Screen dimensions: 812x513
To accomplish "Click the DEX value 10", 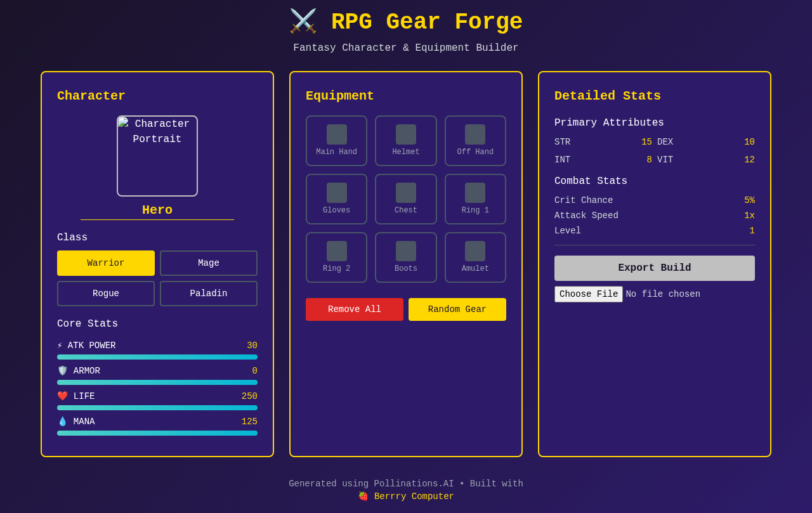I will pos(749,142).
